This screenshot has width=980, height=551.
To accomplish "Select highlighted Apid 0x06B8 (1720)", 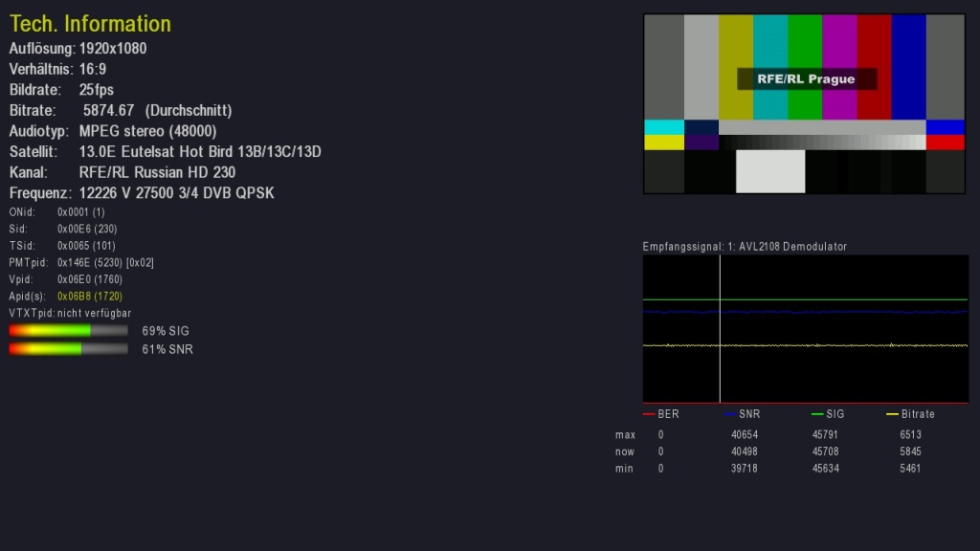I will point(89,297).
